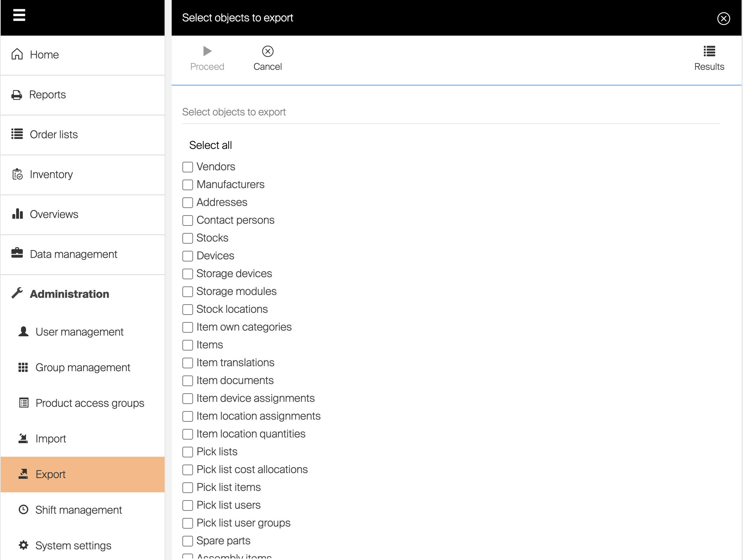The image size is (743, 560).
Task: Click the Shift management clock icon
Action: pos(24,509)
